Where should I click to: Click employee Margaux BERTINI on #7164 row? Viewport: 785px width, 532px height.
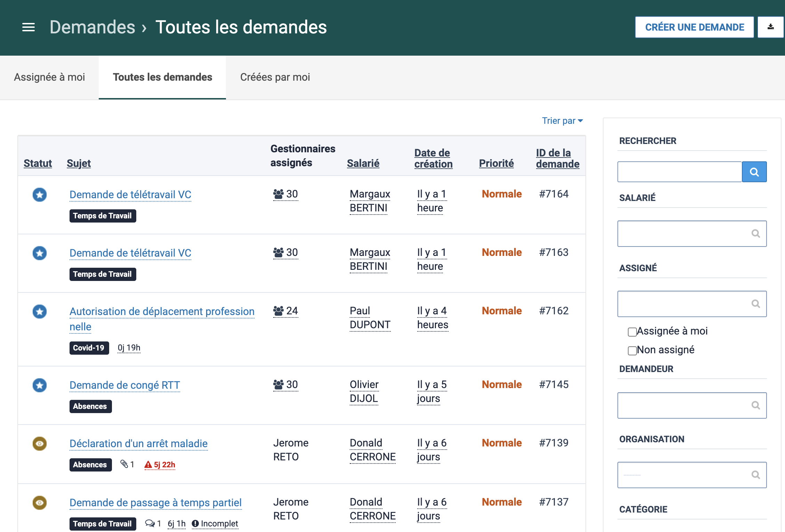click(370, 201)
